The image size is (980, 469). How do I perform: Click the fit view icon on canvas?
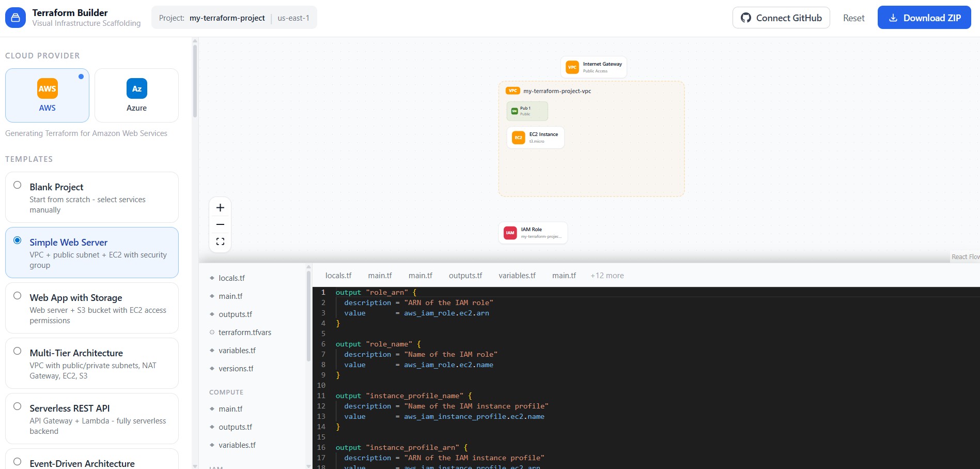pyautogui.click(x=220, y=241)
